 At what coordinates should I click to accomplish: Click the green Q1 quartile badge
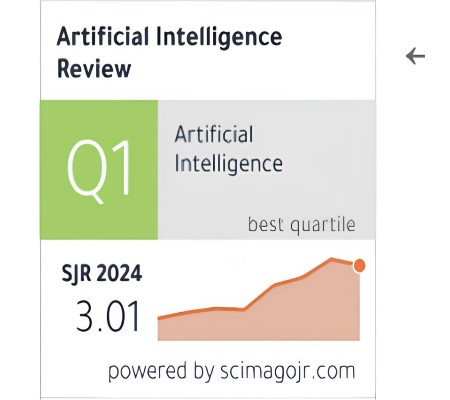[99, 170]
